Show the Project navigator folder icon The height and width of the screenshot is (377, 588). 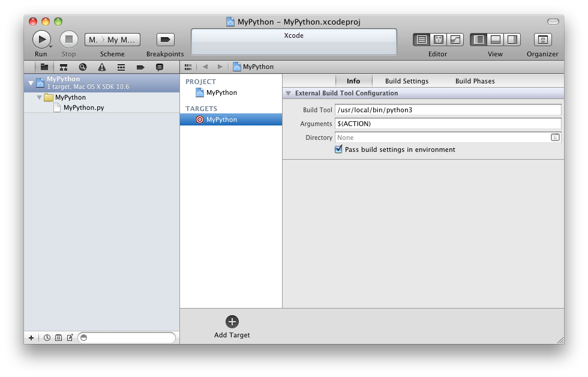click(x=44, y=67)
